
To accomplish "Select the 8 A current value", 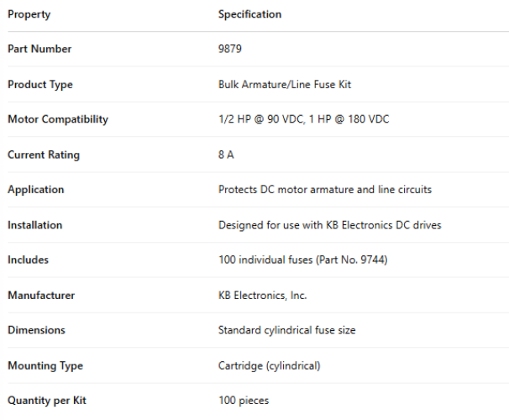I will 226,155.
